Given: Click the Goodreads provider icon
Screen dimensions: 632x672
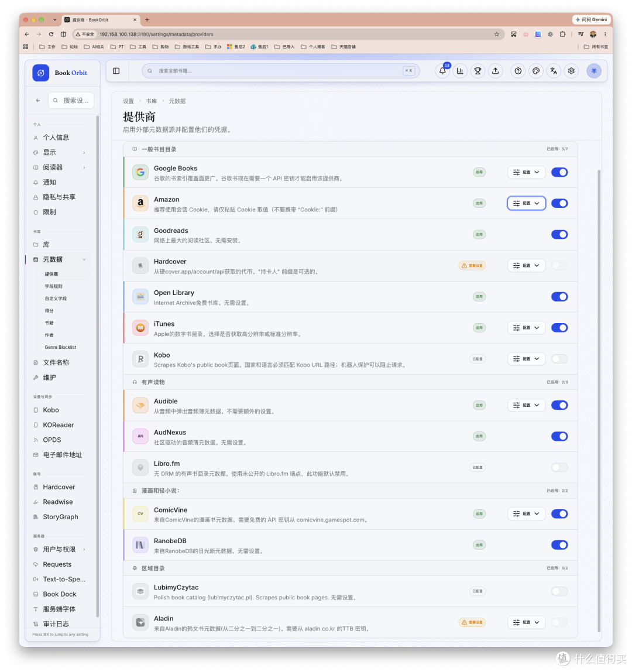Looking at the screenshot, I should (x=140, y=234).
